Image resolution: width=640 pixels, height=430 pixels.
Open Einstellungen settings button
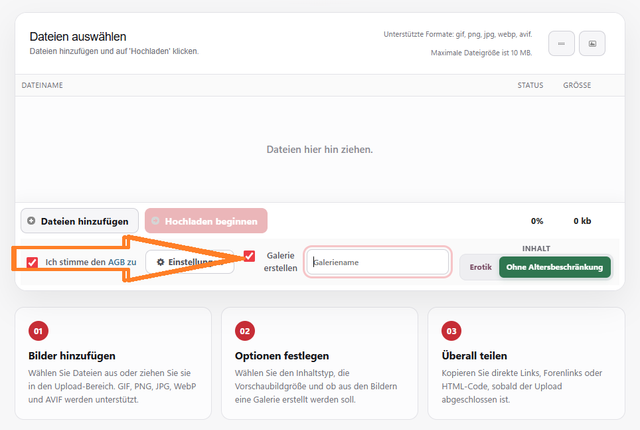(190, 262)
